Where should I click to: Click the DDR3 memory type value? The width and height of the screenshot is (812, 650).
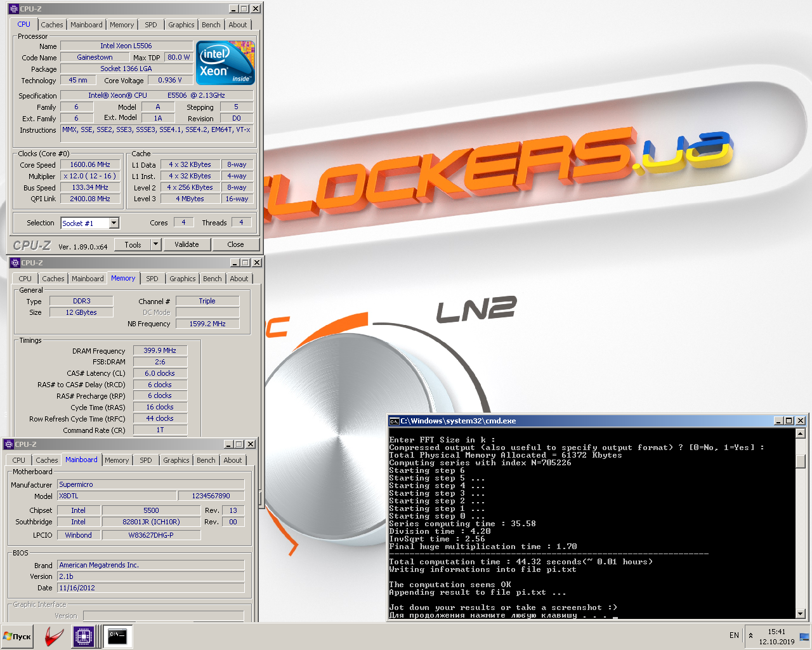click(82, 301)
